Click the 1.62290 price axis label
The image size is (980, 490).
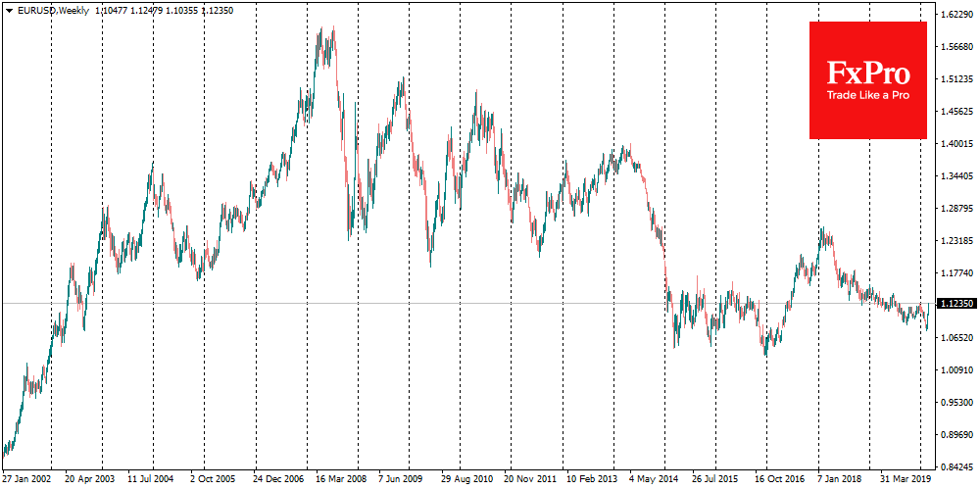click(954, 15)
